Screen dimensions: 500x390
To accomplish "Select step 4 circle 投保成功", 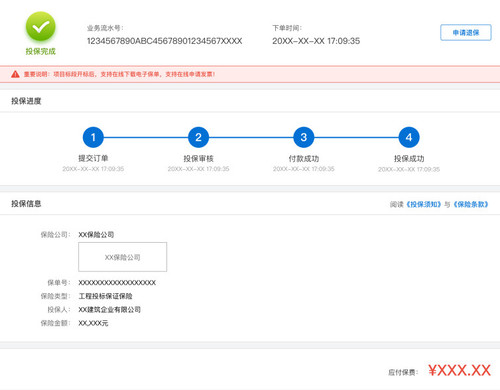I will 409,137.
